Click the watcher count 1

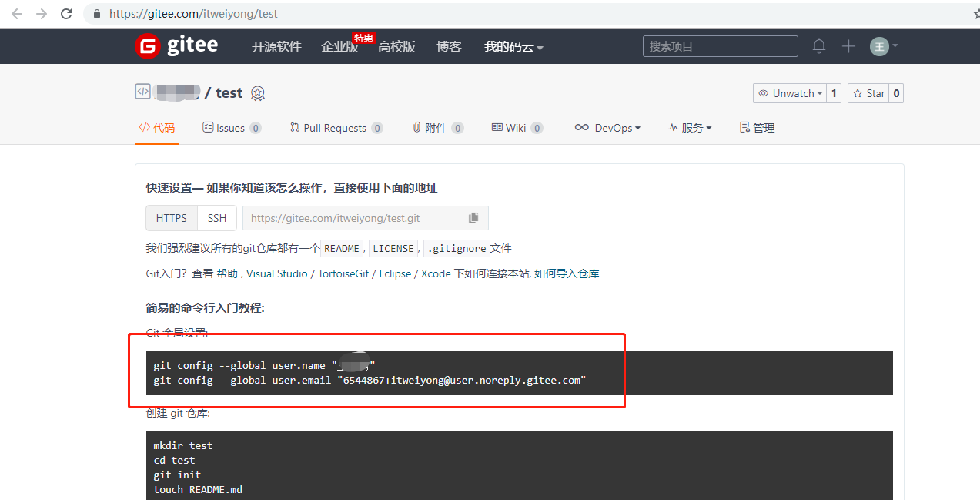click(x=834, y=93)
